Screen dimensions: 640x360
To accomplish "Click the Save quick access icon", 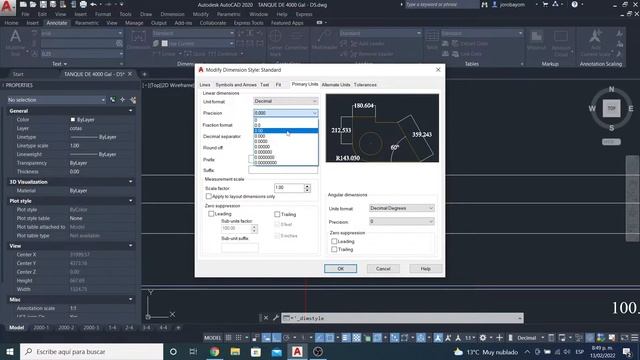I will [x=43, y=4].
